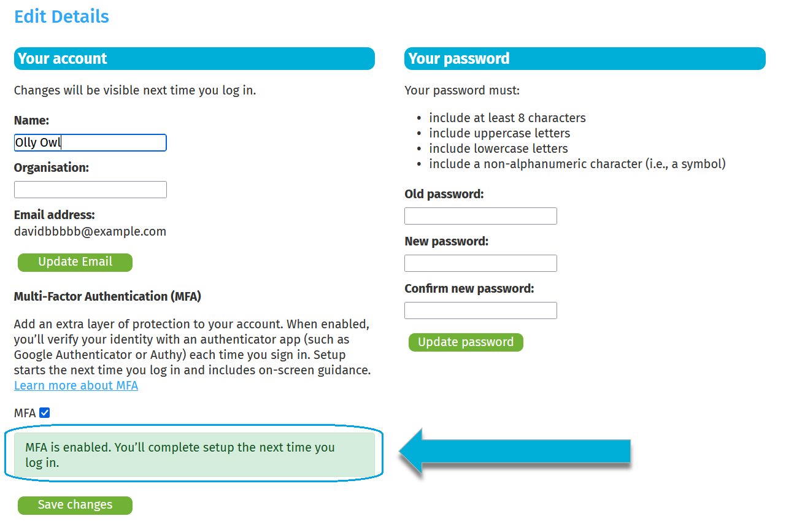The width and height of the screenshot is (786, 532).
Task: Select the Old password field
Action: (x=480, y=216)
